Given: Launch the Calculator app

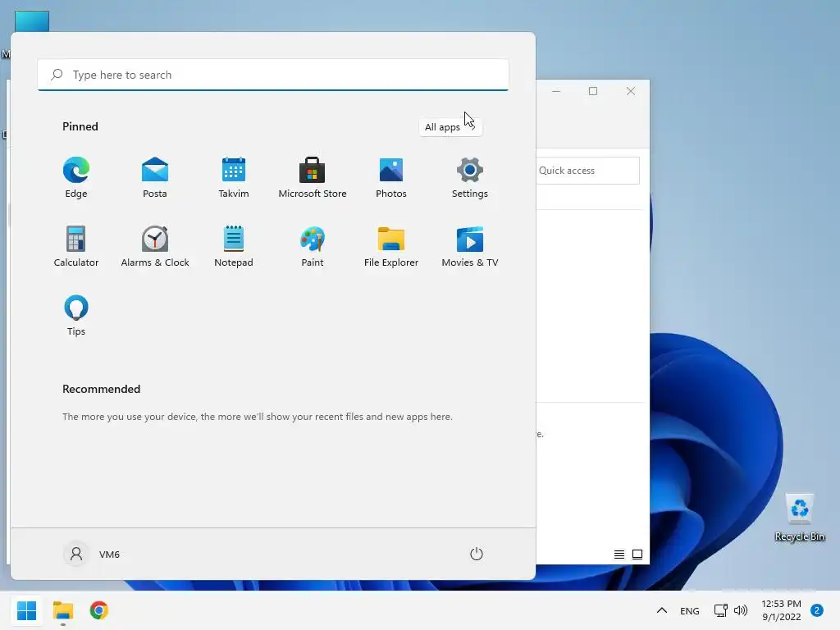Looking at the screenshot, I should coord(76,247).
